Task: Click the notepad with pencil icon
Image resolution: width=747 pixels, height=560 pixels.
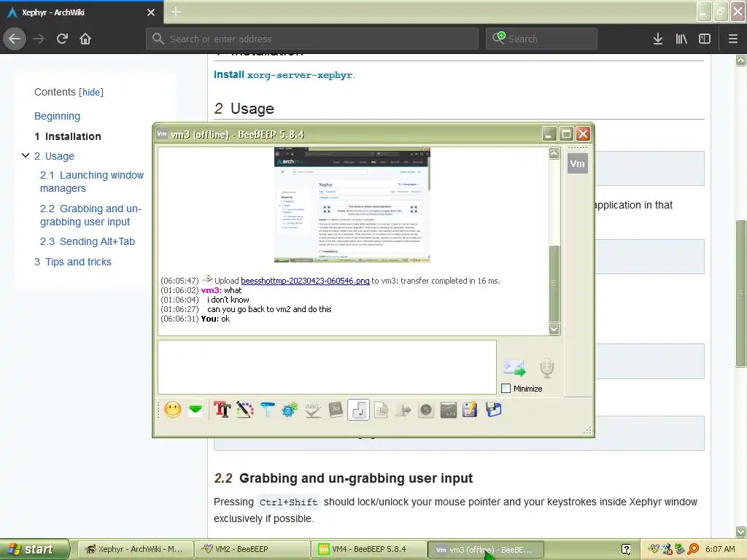Action: [470, 410]
